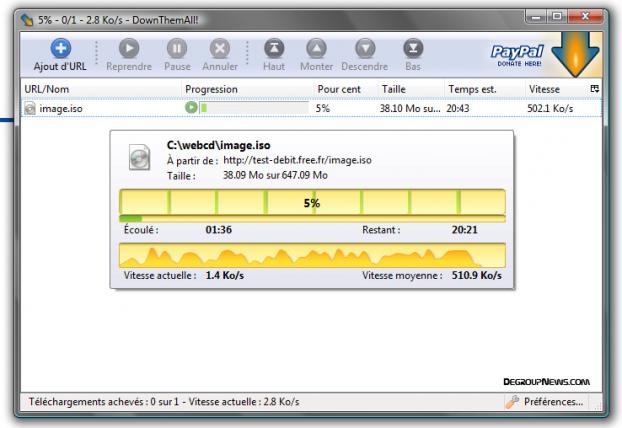Image resolution: width=622 pixels, height=428 pixels.
Task: Click the 502.1 Ko/s speed cell
Action: [550, 108]
